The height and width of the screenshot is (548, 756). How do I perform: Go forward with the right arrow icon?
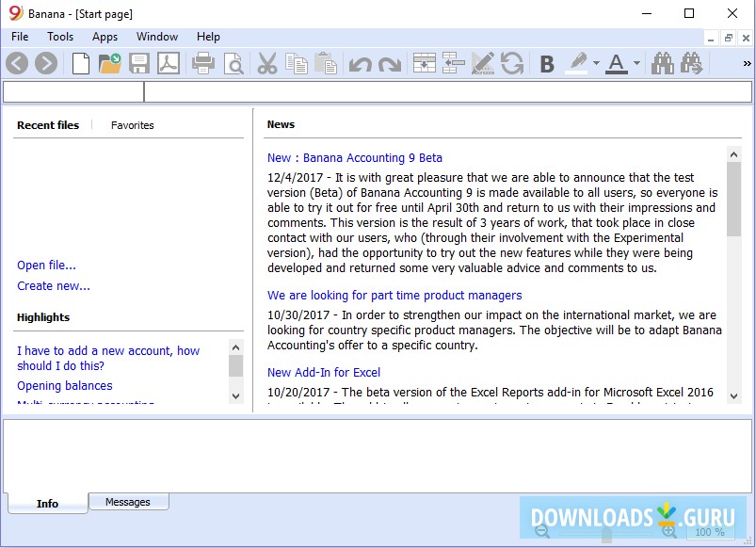(x=46, y=63)
